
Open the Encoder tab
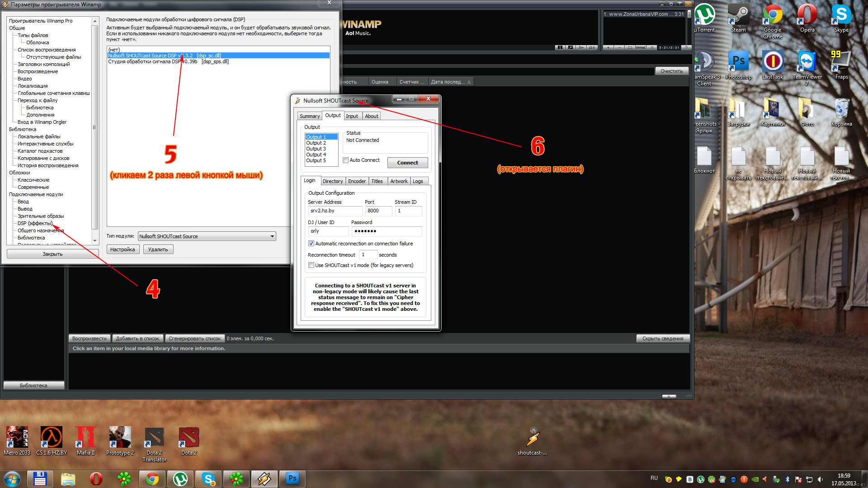(357, 181)
